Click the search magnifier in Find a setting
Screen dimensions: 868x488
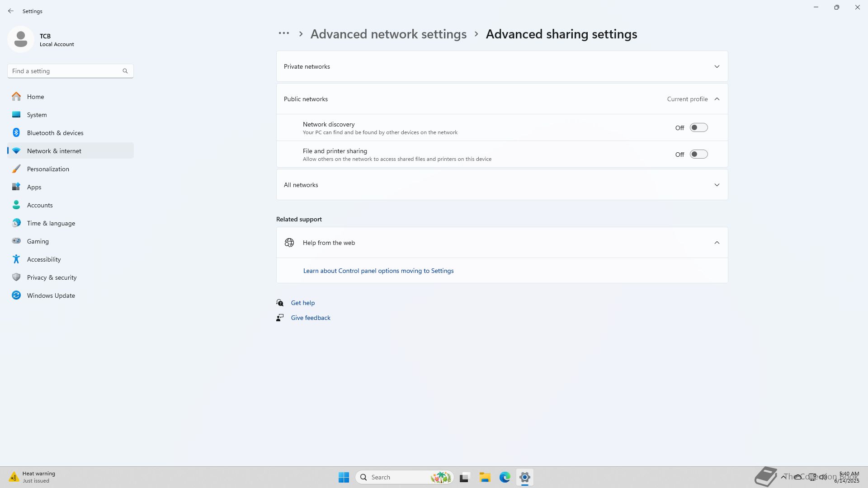125,71
